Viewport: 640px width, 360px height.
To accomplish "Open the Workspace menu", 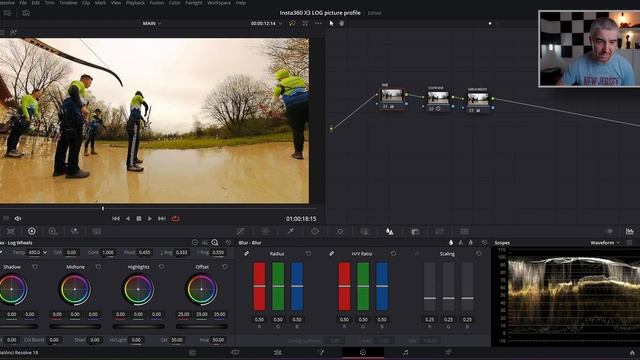I will (x=219, y=2).
